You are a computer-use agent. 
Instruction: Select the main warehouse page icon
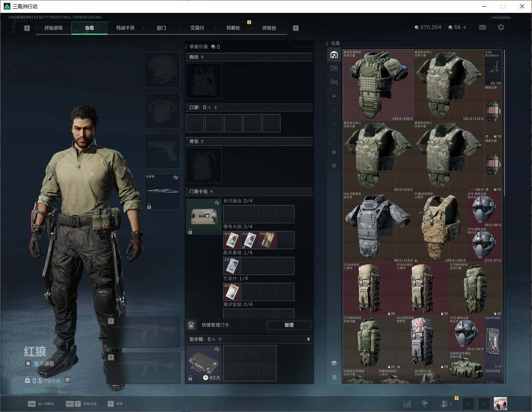click(x=334, y=55)
